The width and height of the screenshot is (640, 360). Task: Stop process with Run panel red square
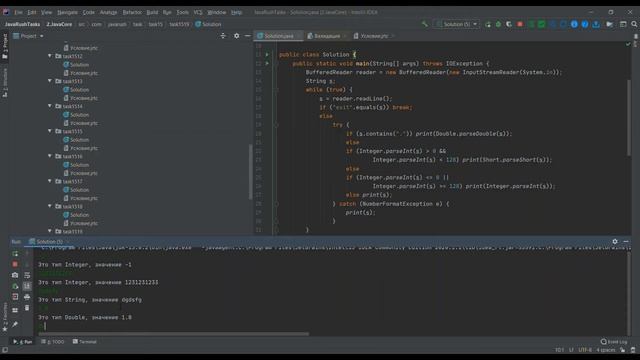15,264
